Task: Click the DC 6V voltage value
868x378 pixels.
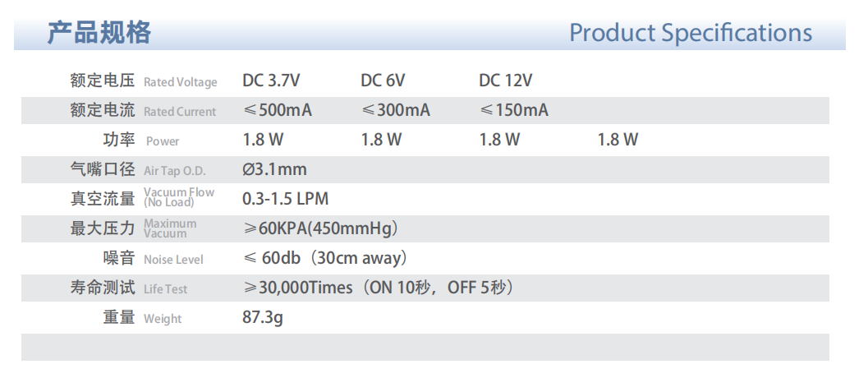Action: (383, 81)
